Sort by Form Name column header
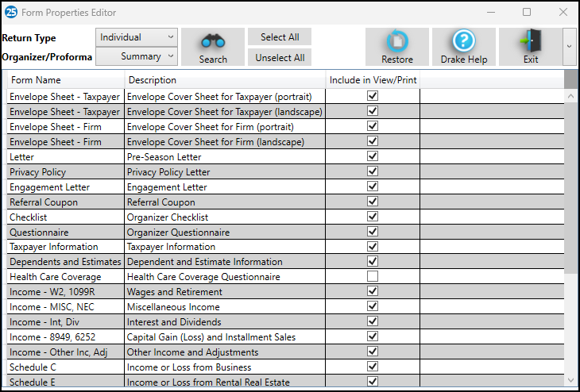 65,80
